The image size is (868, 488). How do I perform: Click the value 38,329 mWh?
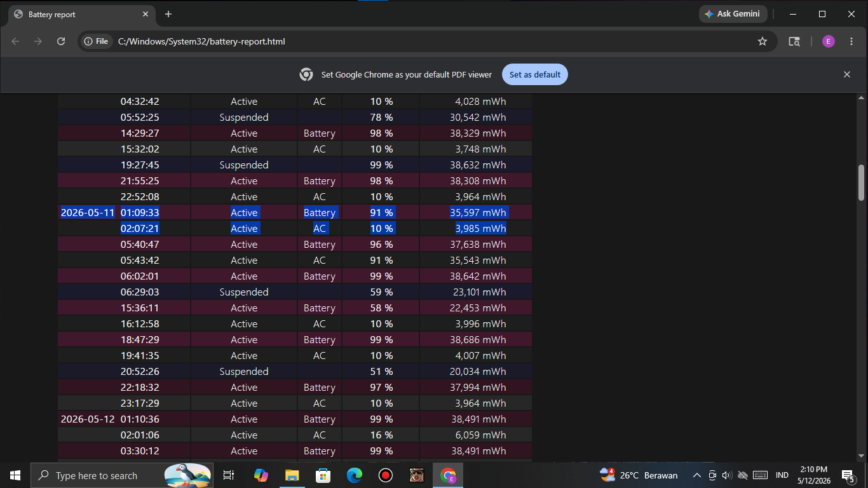[x=478, y=133]
